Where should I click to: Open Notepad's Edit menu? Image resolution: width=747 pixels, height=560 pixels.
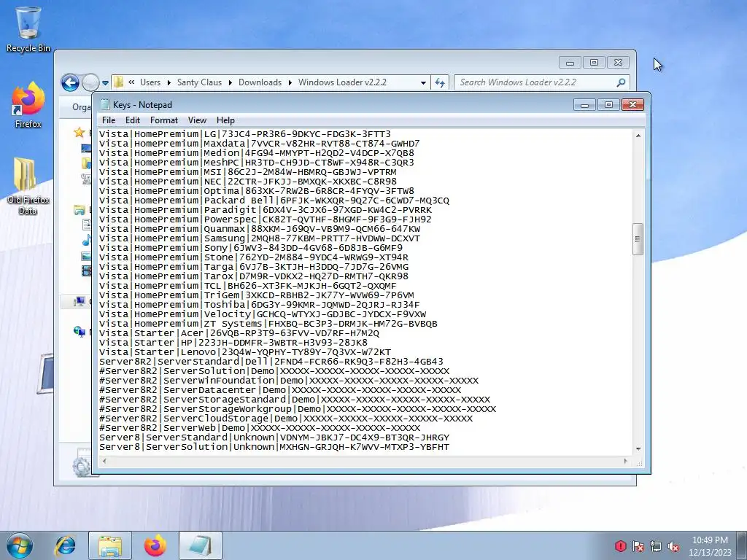(x=133, y=120)
